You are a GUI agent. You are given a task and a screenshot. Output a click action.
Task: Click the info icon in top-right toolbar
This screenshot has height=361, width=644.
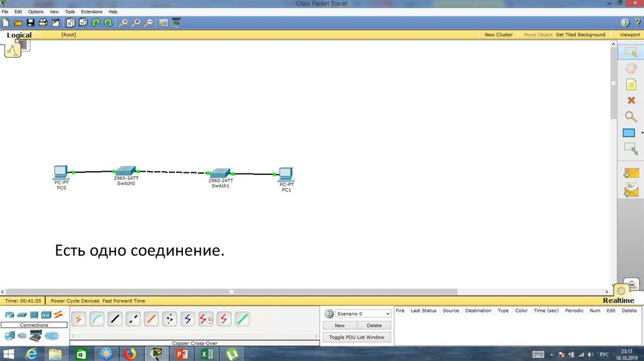coord(625,23)
